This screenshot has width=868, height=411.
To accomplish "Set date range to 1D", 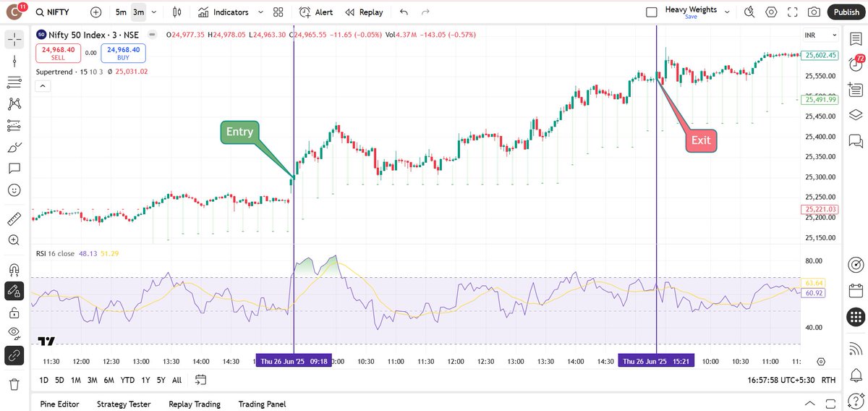I will 43,380.
